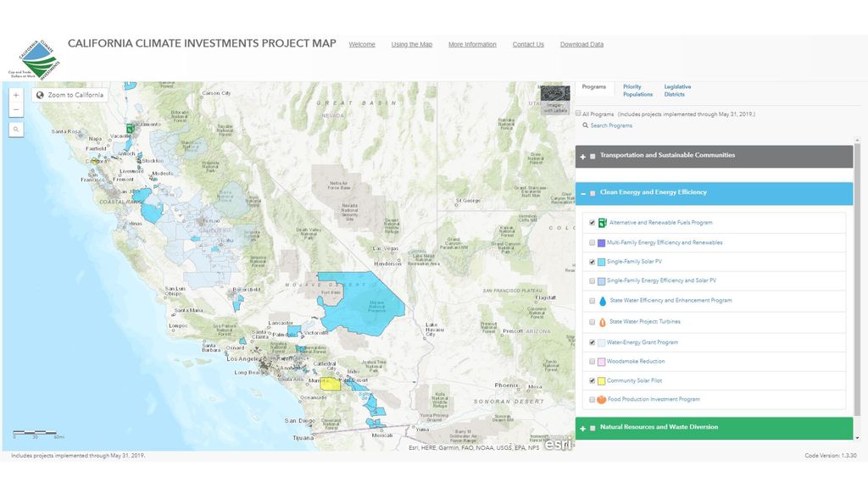This screenshot has height=488, width=868.
Task: Switch basemap via Imagery with Labels thumbnail
Action: pyautogui.click(x=555, y=100)
